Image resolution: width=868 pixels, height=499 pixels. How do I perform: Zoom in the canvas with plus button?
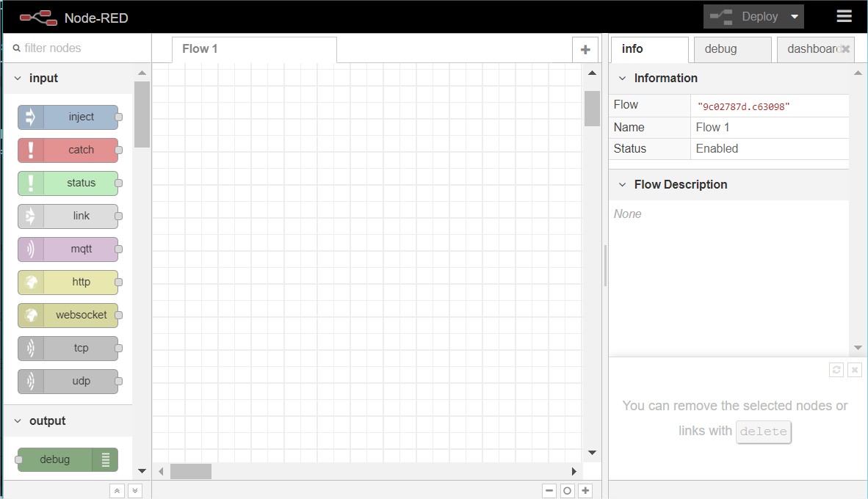[x=585, y=491]
